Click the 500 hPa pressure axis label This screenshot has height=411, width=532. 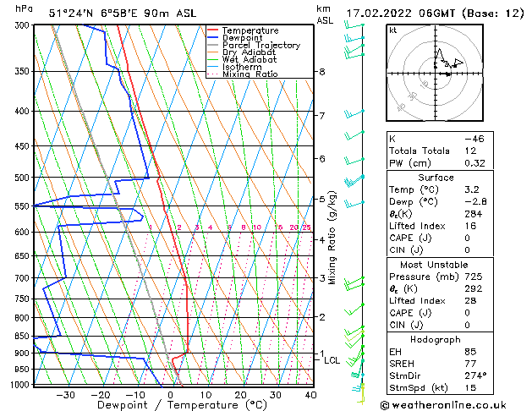24,178
